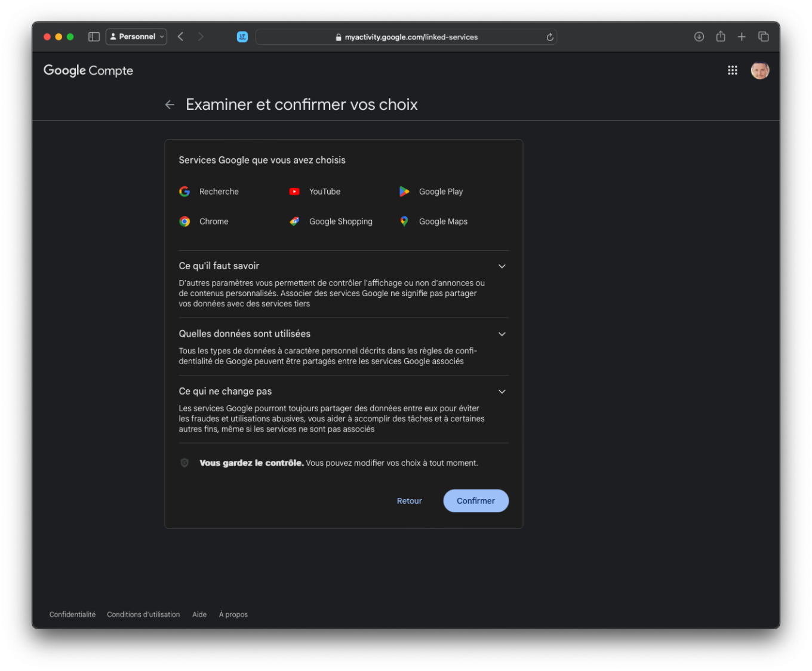This screenshot has width=812, height=671.
Task: Click the YouTube icon
Action: click(294, 192)
